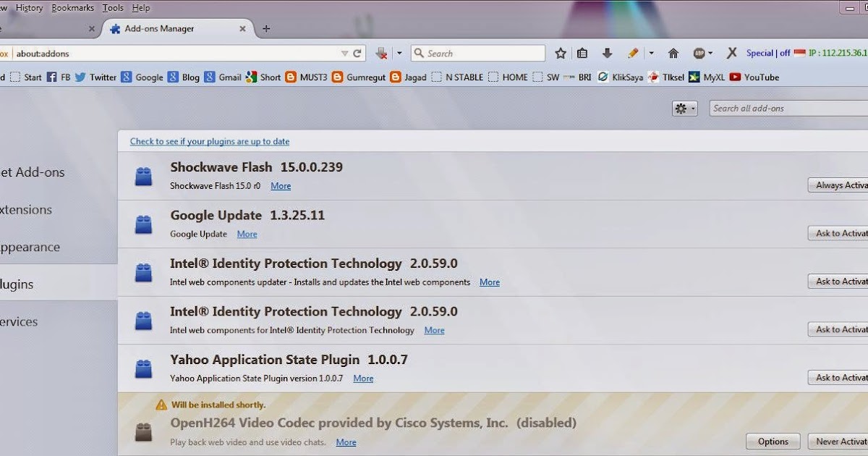Open the BRI bookmark

[577, 77]
